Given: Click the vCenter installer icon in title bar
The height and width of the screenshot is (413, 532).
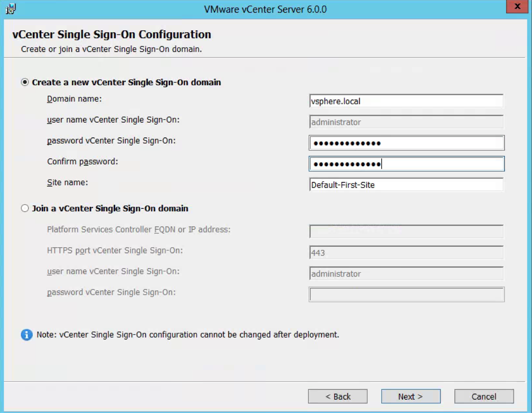Looking at the screenshot, I should [x=10, y=9].
